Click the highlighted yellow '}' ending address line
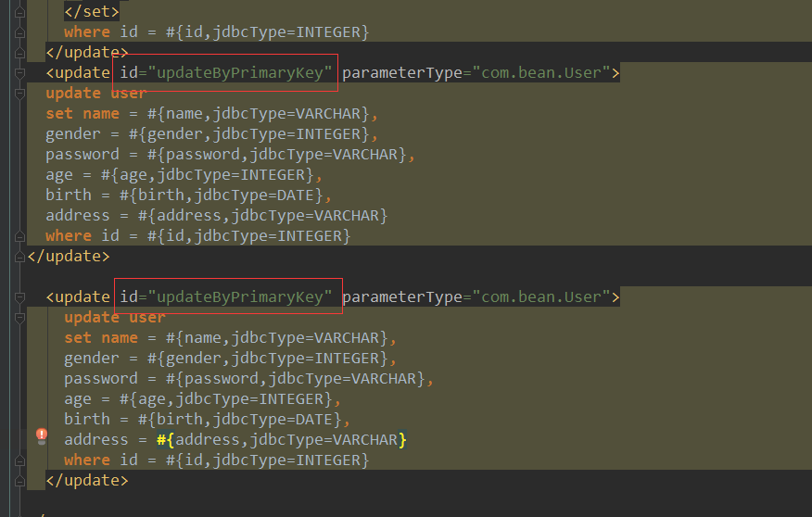The width and height of the screenshot is (812, 517). [x=402, y=440]
